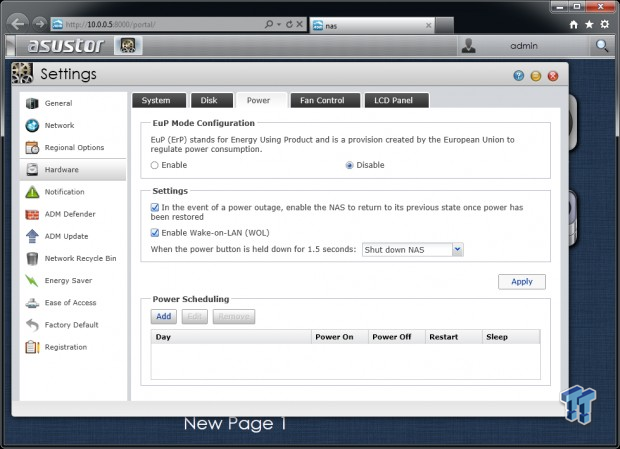Minimize Settings with the yellow icon
The width and height of the screenshot is (620, 449).
[x=536, y=76]
